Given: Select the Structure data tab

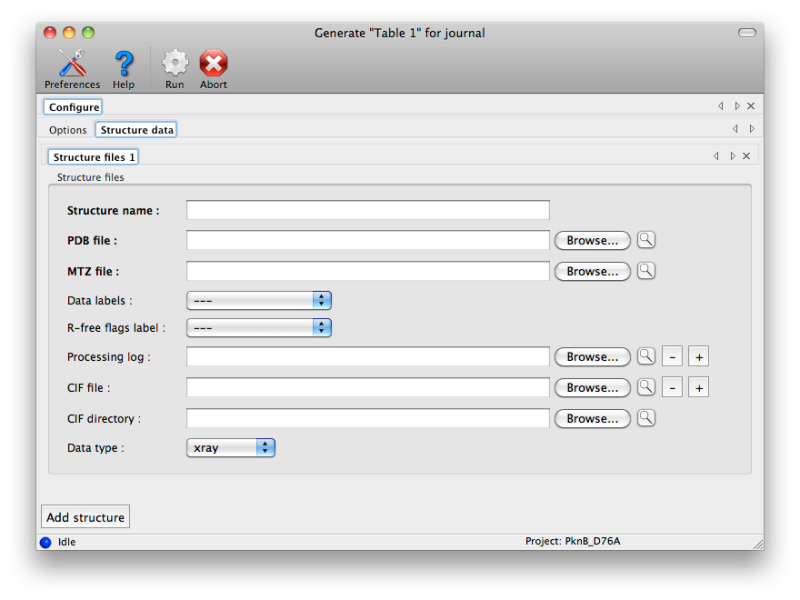Looking at the screenshot, I should pyautogui.click(x=137, y=130).
